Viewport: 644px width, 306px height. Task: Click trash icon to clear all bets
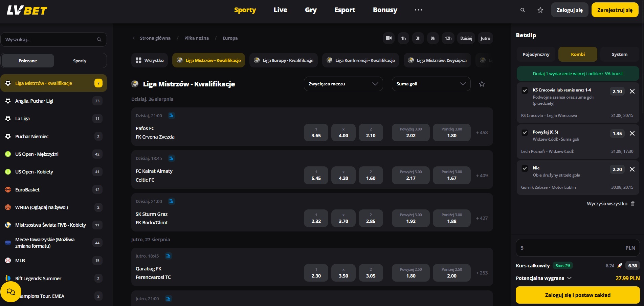633,204
